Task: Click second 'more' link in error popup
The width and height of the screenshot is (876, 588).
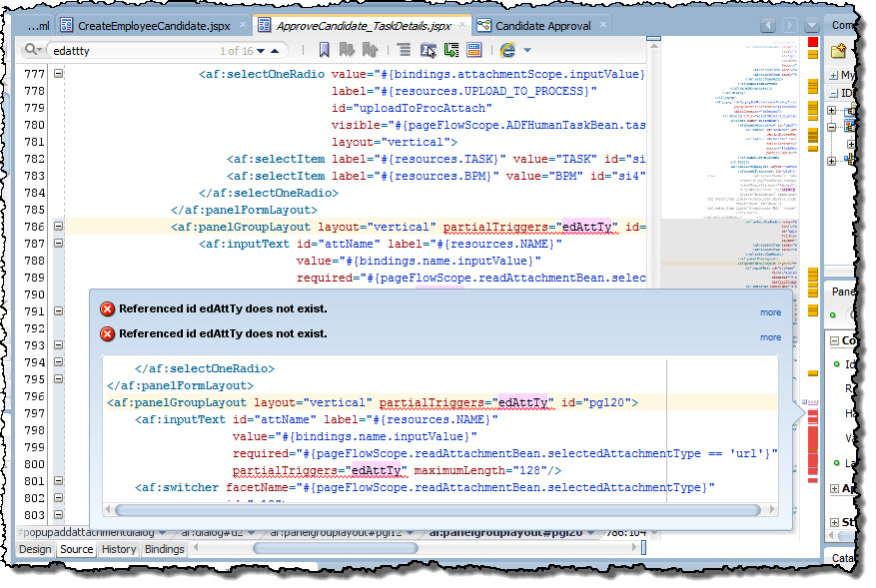Action: point(770,337)
